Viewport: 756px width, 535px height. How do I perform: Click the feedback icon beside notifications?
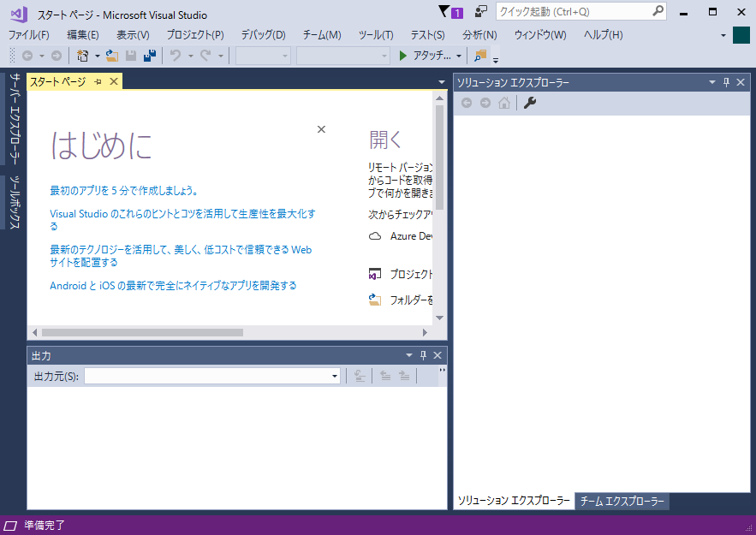[x=481, y=12]
